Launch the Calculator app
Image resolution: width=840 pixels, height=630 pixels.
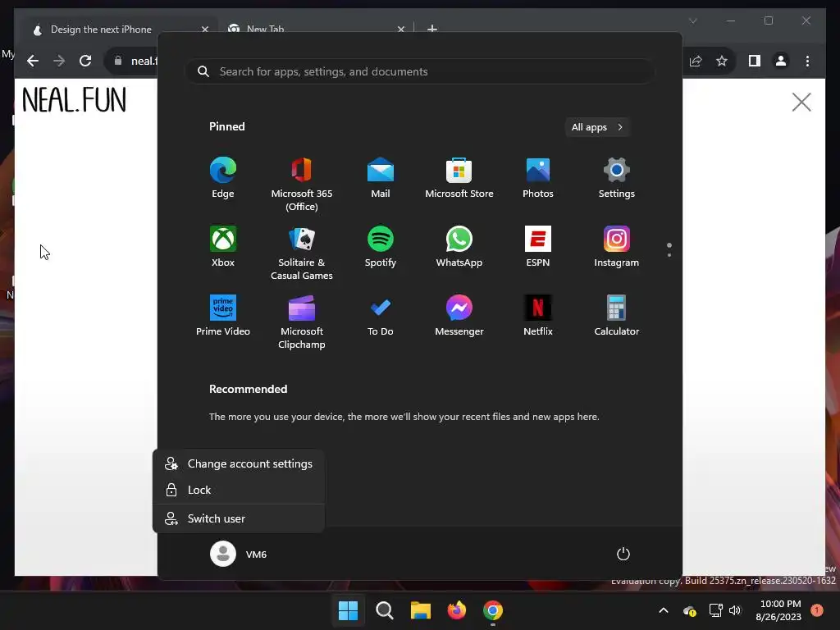point(617,316)
